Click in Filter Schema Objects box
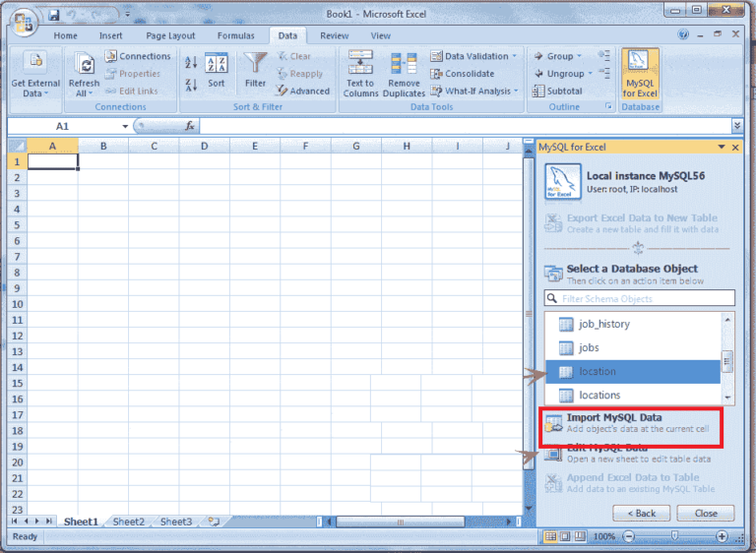 tap(639, 298)
